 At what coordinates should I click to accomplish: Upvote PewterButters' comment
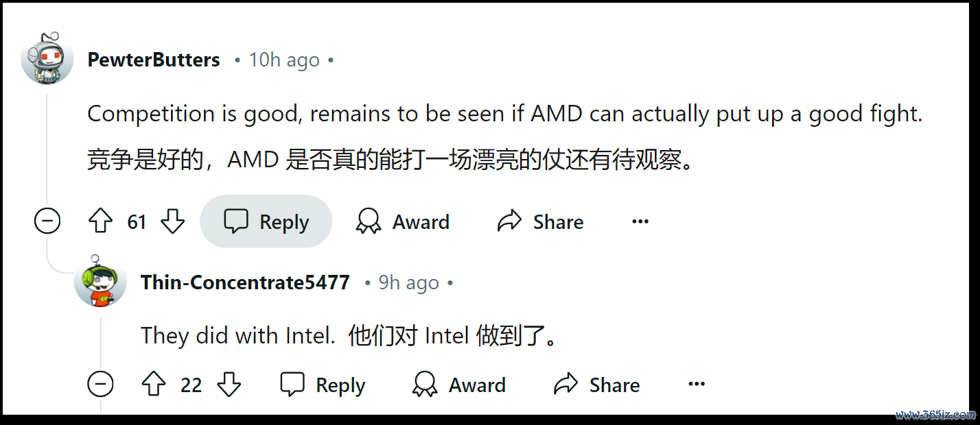pos(101,221)
